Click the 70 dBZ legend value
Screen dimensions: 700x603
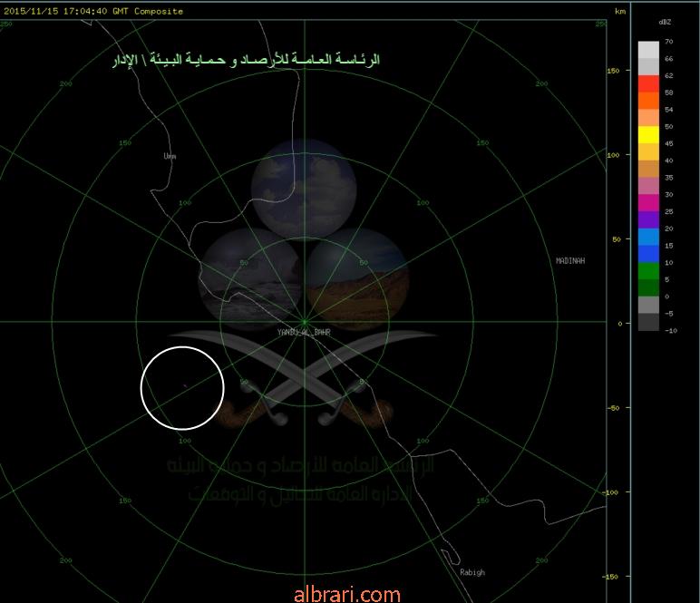(669, 42)
